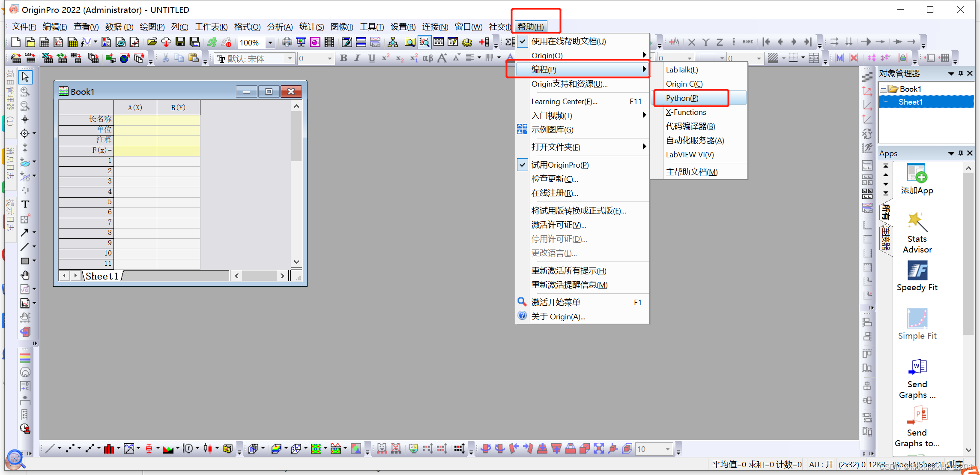Click the Sheet1 tab in Book1
The width and height of the screenshot is (980, 475).
102,276
